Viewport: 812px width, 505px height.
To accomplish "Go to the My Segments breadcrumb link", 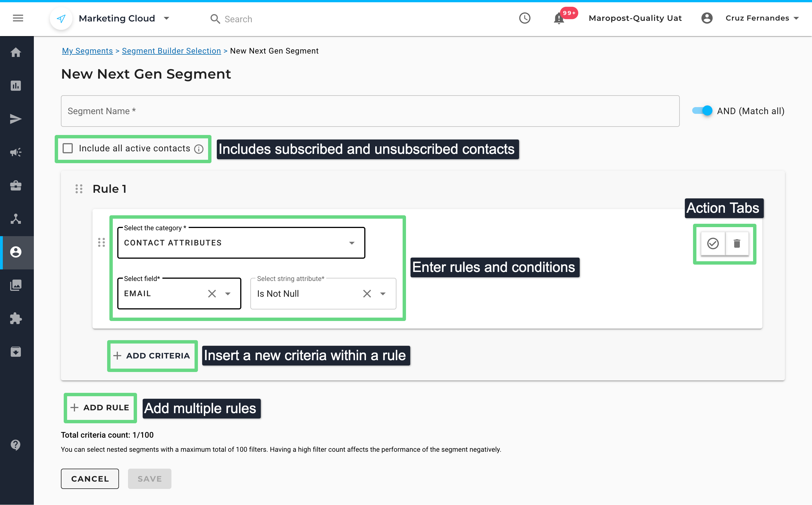I will click(87, 51).
